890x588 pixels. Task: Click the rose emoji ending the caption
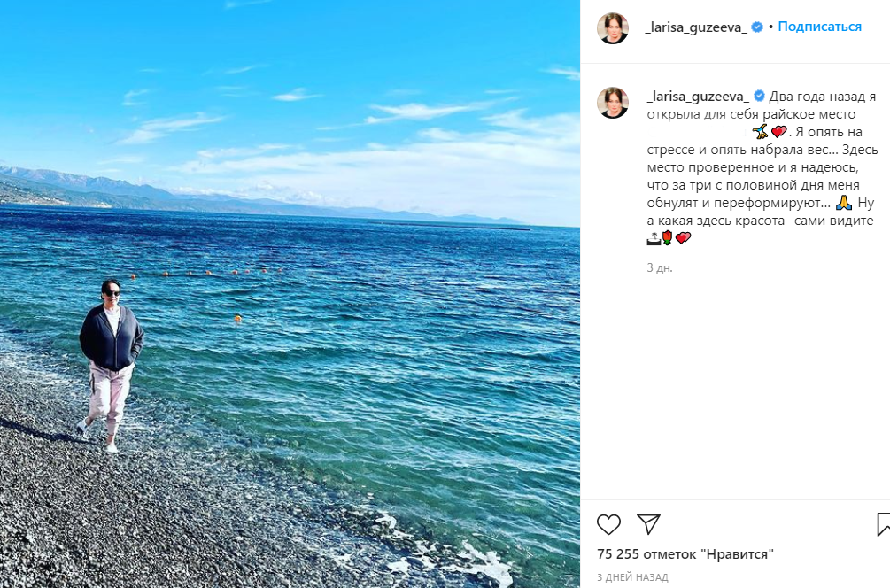(x=668, y=237)
